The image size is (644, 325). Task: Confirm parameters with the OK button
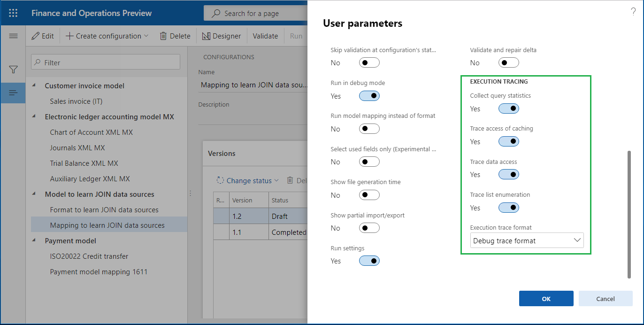546,298
